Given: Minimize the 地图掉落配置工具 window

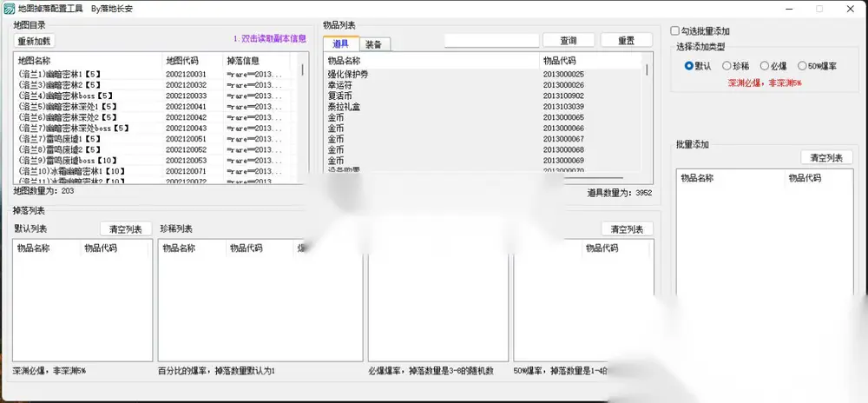Looking at the screenshot, I should 788,9.
